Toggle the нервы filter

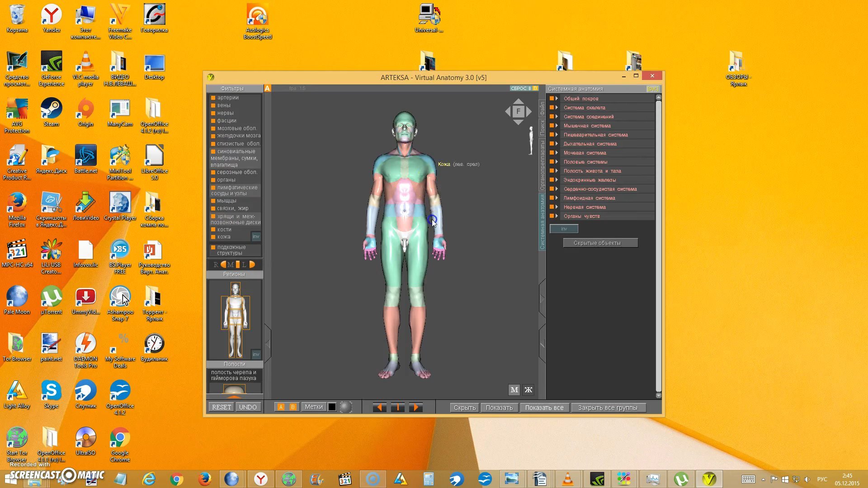tap(213, 113)
